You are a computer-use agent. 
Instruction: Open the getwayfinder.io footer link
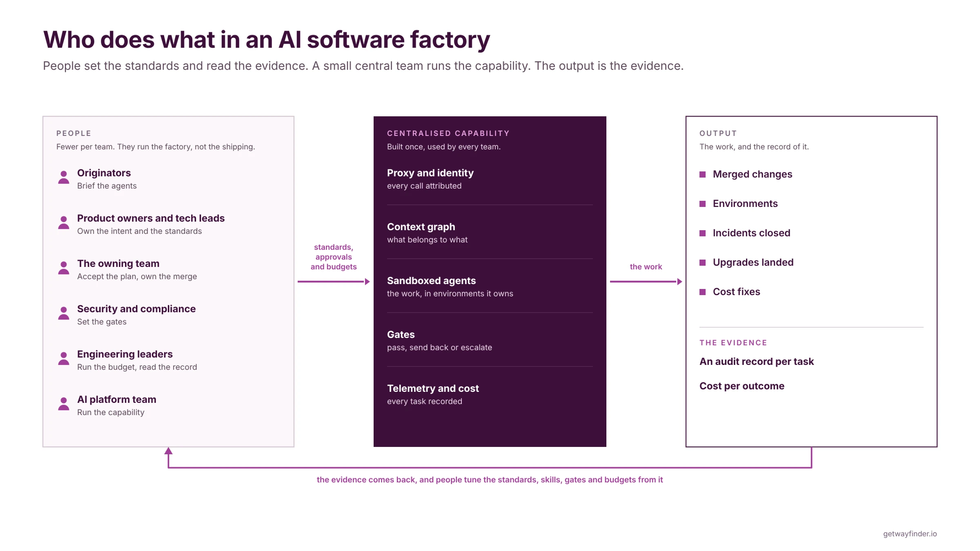pos(910,534)
